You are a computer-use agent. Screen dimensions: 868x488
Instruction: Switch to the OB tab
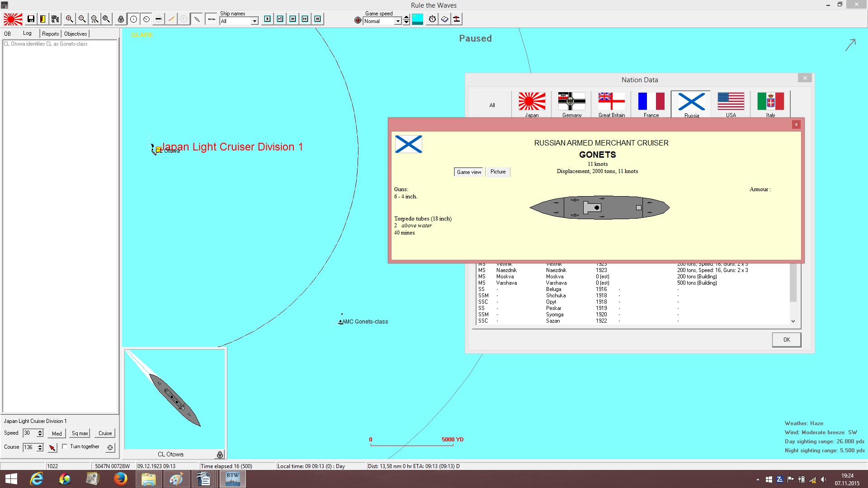click(8, 34)
